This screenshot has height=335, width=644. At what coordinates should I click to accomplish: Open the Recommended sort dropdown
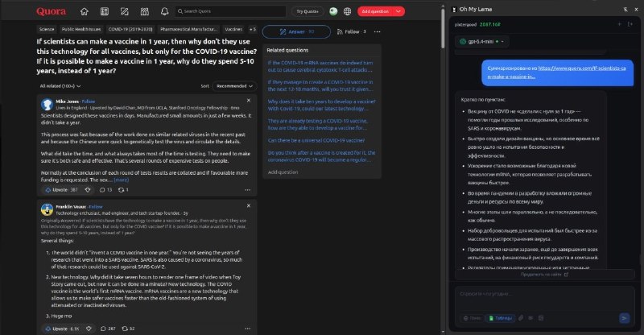click(233, 85)
